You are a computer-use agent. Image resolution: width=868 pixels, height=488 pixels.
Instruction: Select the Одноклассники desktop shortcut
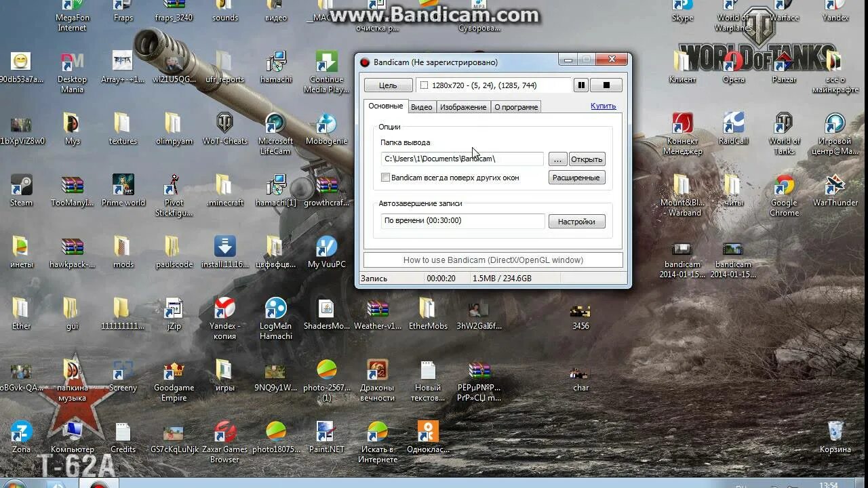(x=428, y=437)
